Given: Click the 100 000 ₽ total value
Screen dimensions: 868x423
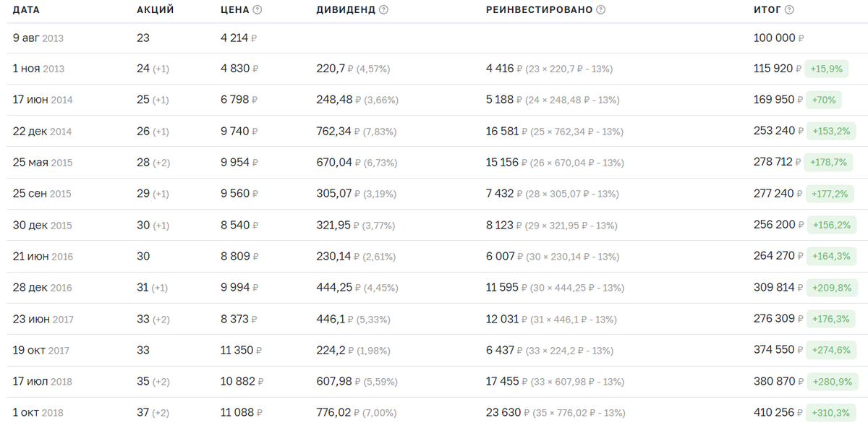Looking at the screenshot, I should tap(778, 38).
